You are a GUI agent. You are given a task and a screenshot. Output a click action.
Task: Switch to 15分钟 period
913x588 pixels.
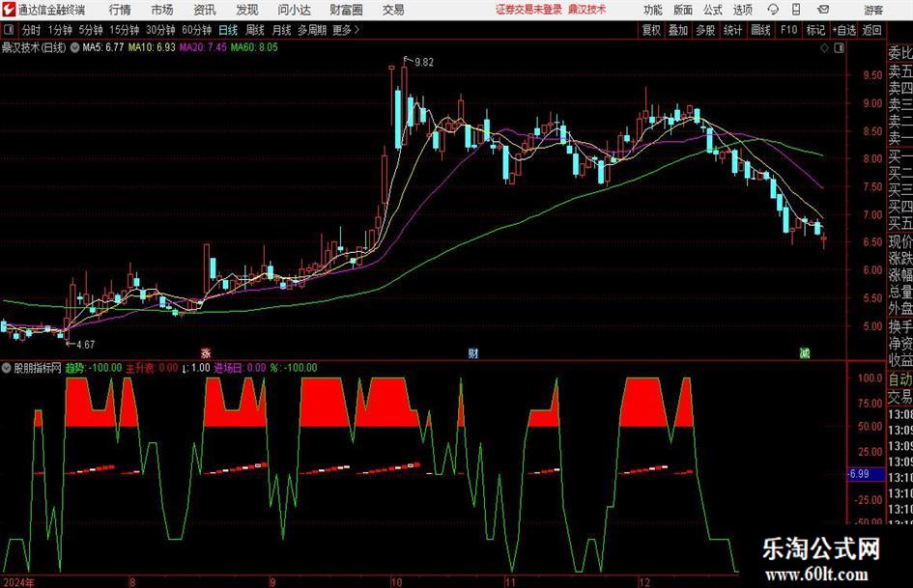coord(125,30)
